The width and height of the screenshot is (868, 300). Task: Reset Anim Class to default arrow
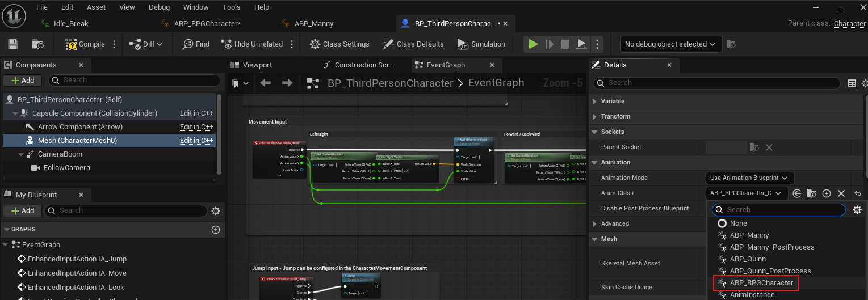tap(858, 193)
